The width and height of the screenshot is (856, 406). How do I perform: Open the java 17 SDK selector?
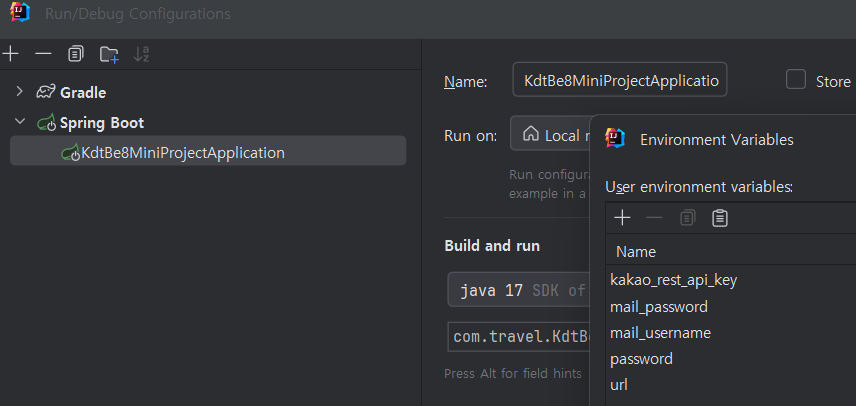(x=520, y=291)
